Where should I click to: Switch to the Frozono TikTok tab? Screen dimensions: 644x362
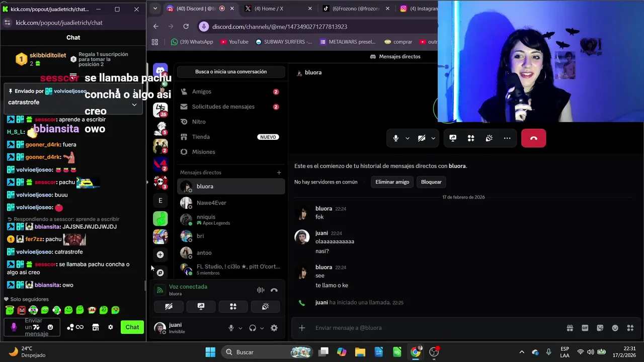(x=355, y=9)
